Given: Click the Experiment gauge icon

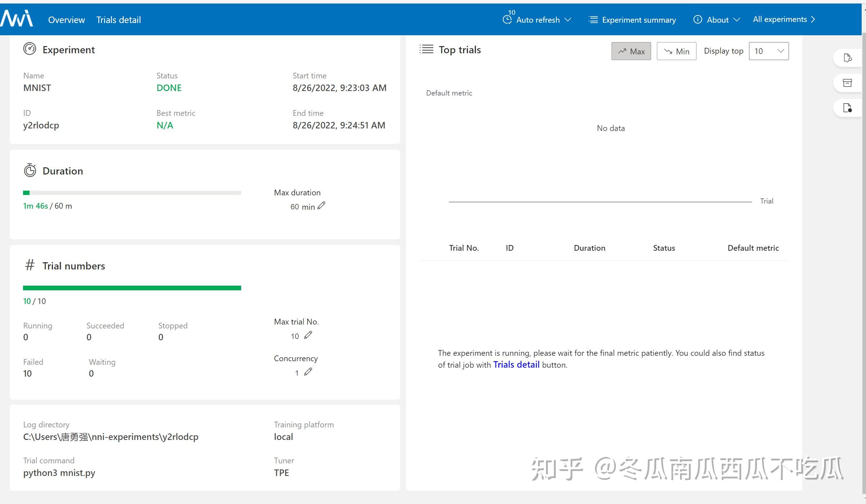Looking at the screenshot, I should (30, 49).
